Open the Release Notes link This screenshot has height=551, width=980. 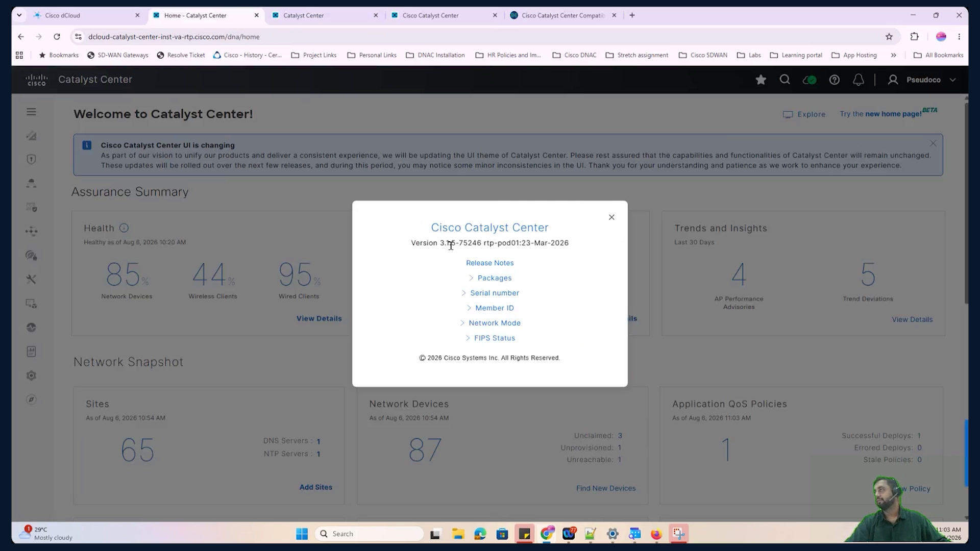click(490, 263)
